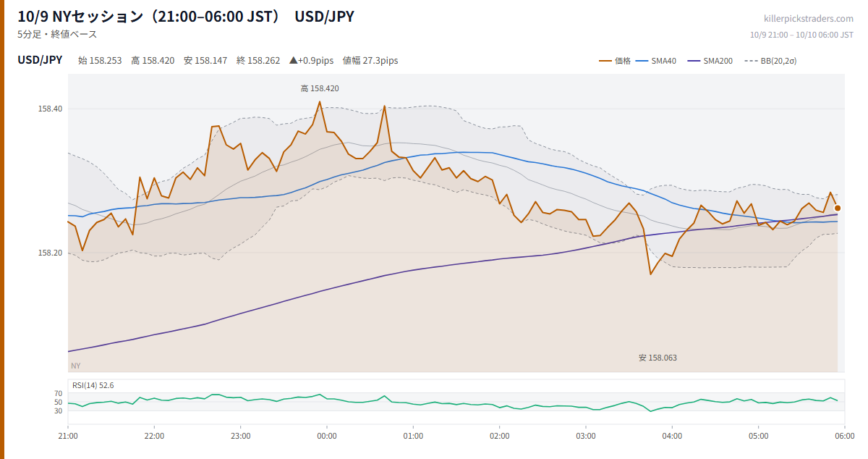Click the change indicator ▲+0.9pips
The height and width of the screenshot is (459, 868).
[x=311, y=61]
